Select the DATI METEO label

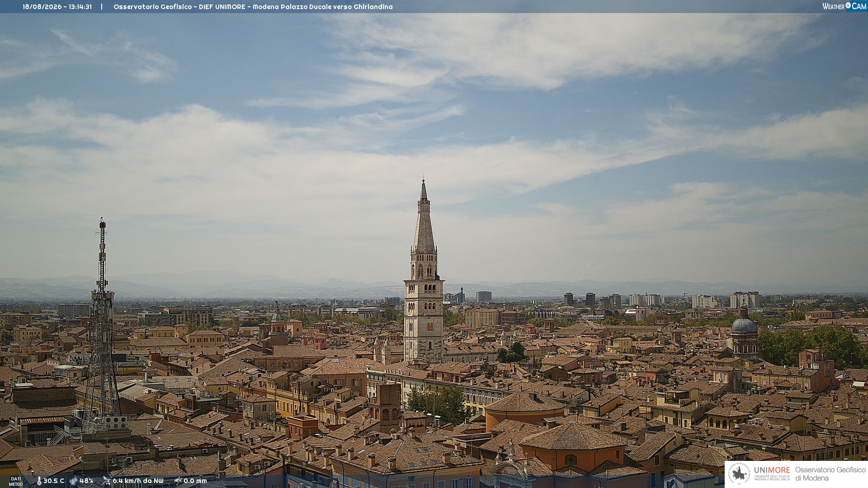tap(16, 481)
